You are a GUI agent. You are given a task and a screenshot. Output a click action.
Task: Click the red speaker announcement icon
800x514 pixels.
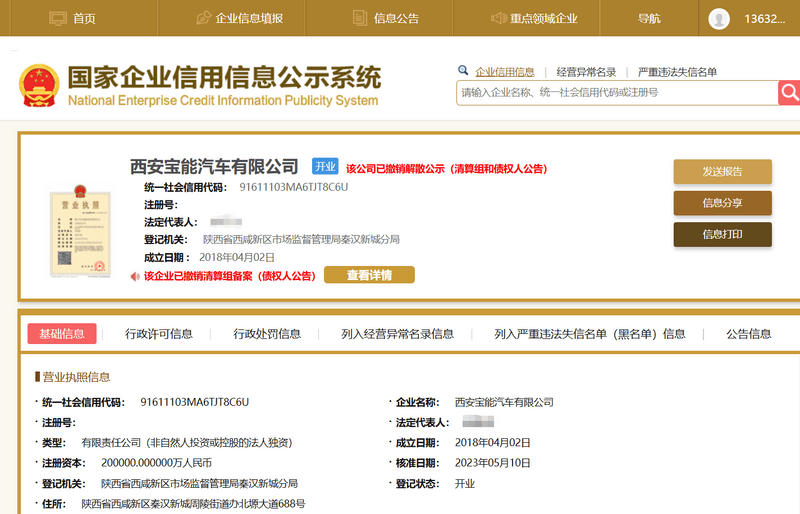pyautogui.click(x=135, y=275)
